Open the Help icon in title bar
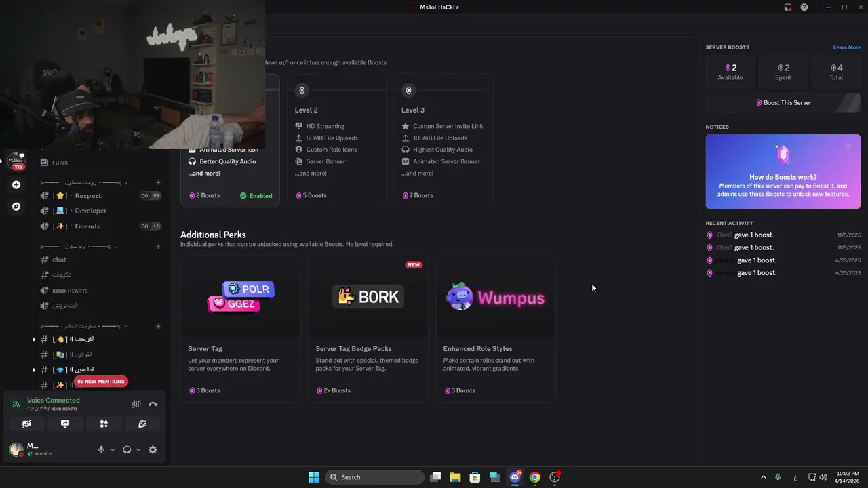This screenshot has width=868, height=488. [804, 7]
